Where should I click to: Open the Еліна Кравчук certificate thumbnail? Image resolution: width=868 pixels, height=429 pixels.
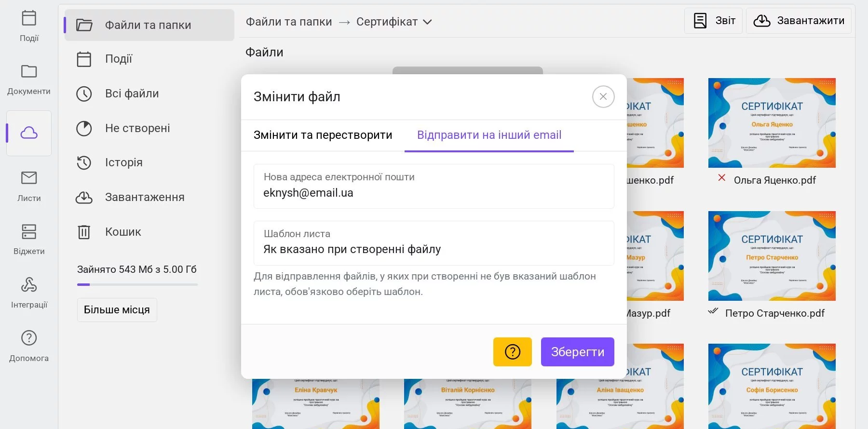[x=316, y=404]
